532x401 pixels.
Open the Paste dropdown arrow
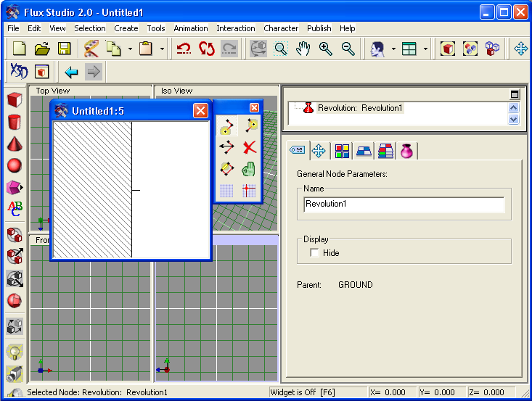point(162,49)
